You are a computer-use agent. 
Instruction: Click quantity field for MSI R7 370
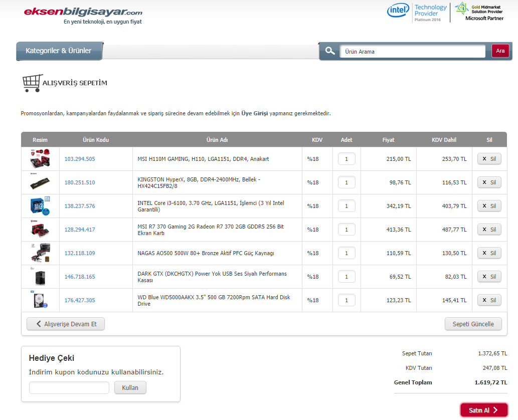(347, 230)
